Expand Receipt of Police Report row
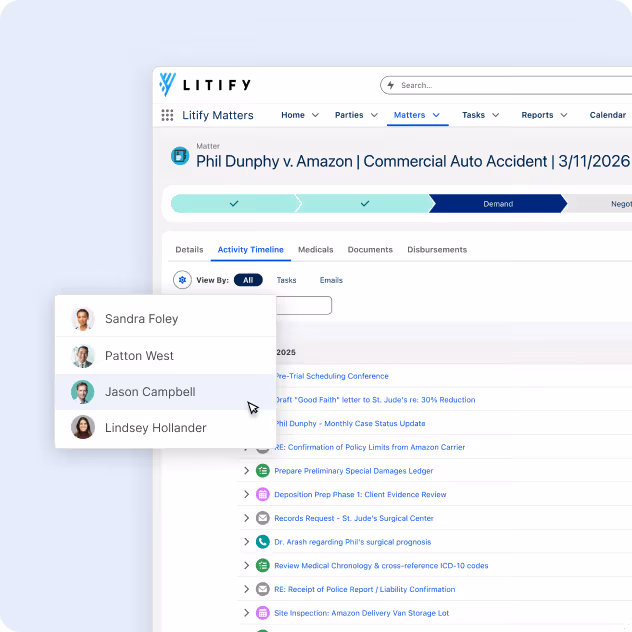Viewport: 632px width, 632px height. pyautogui.click(x=246, y=589)
